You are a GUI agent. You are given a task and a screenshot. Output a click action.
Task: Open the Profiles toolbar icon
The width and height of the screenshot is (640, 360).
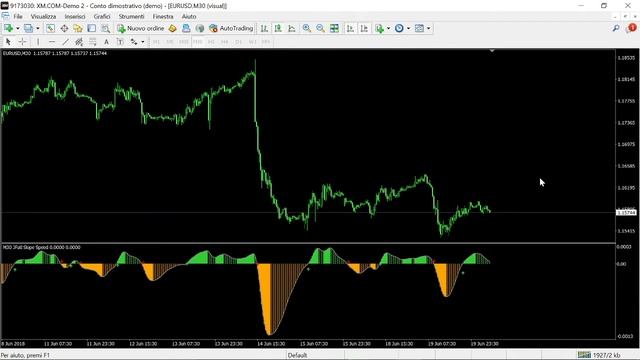click(28, 28)
